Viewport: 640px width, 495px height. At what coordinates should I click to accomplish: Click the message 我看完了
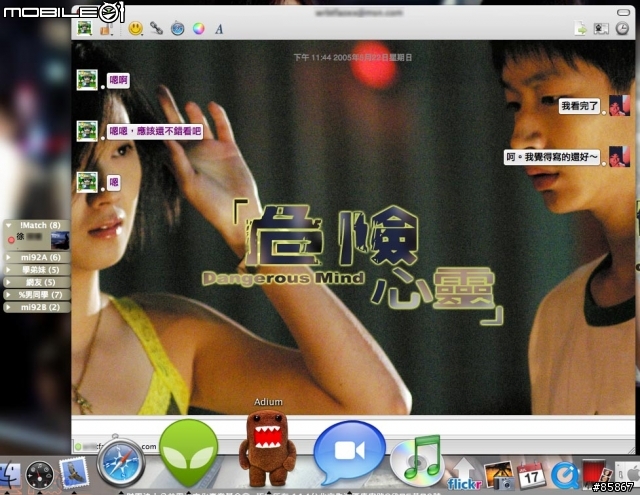(x=580, y=106)
